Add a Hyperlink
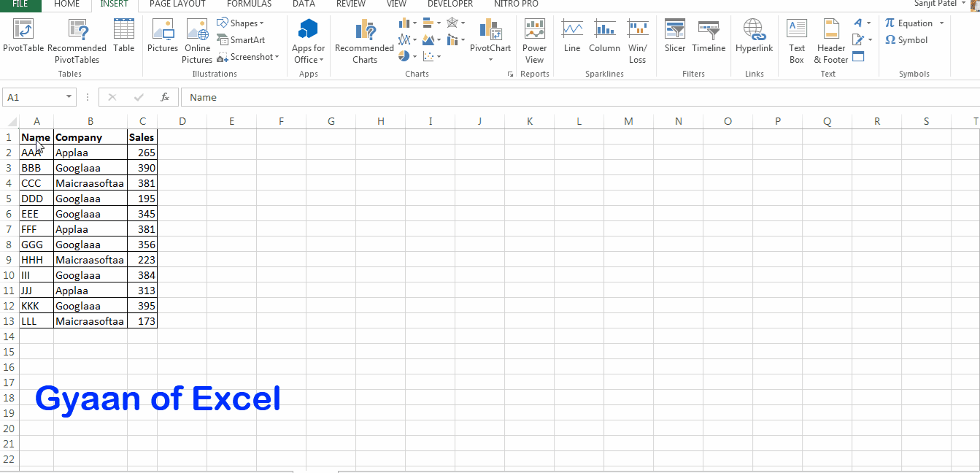Screen dimensions: 980x473 pyautogui.click(x=754, y=36)
